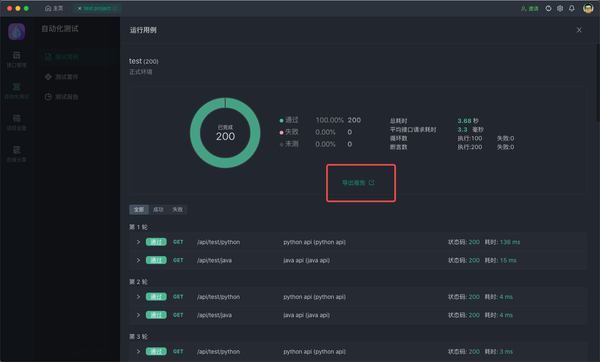
Task: Click the 第 1 轮 heading
Action: [138, 227]
